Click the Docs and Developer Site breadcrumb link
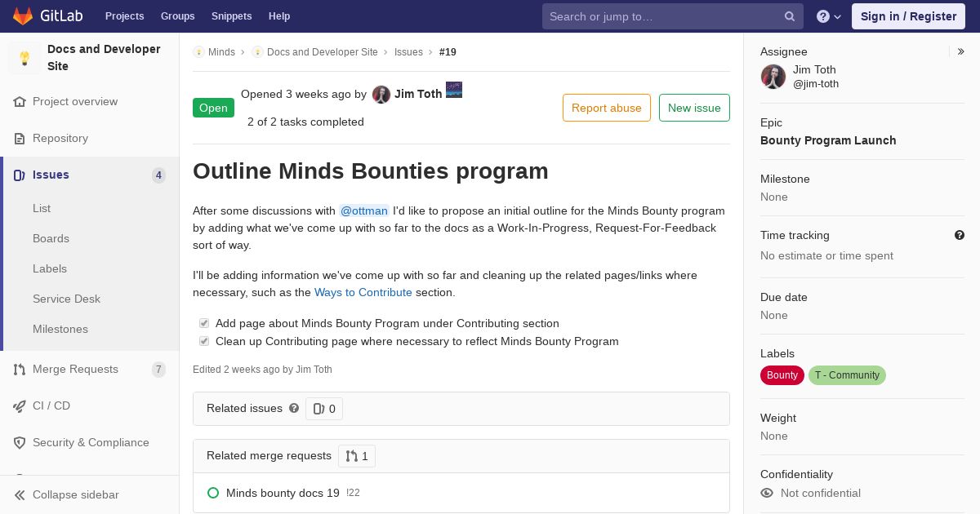This screenshot has height=514, width=980. click(x=322, y=52)
